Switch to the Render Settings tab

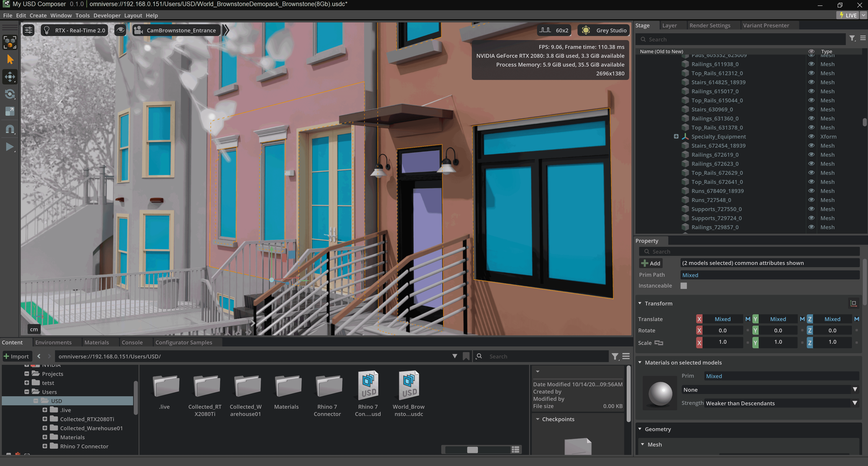710,25
